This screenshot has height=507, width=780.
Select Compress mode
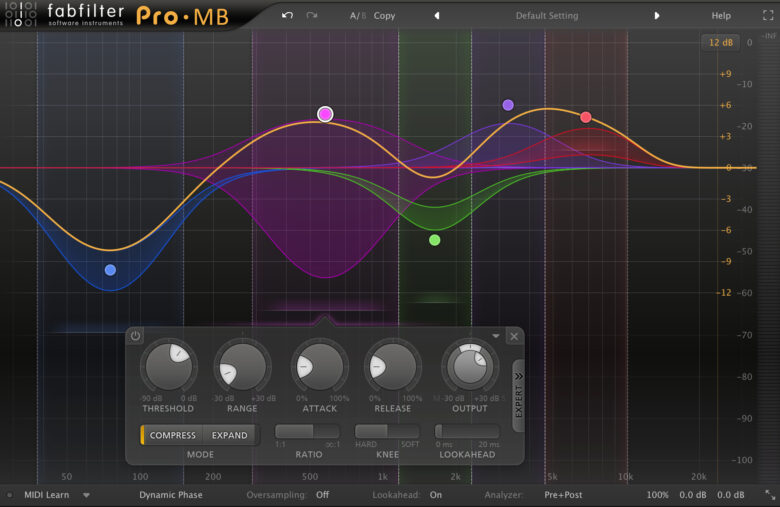173,435
